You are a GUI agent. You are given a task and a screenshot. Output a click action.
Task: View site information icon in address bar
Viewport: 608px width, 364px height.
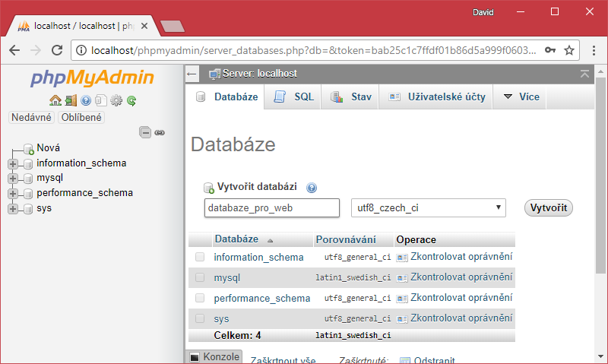coord(81,50)
